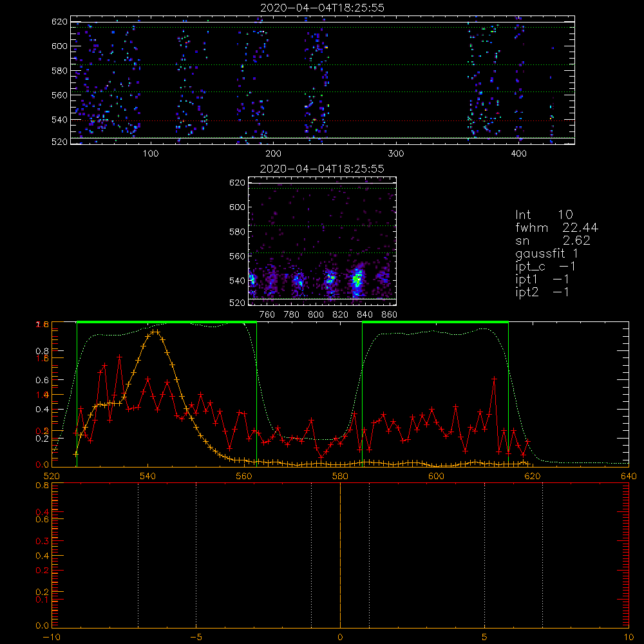Viewport: 644px width, 644px height.
Task: Click the white dotted vertical line at 7
Action: 542,555
